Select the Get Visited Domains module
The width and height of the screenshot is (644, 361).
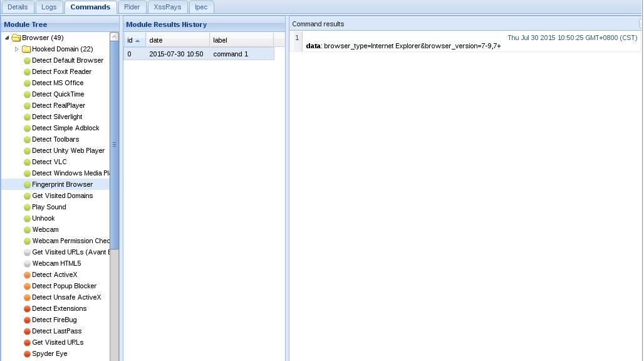[62, 196]
